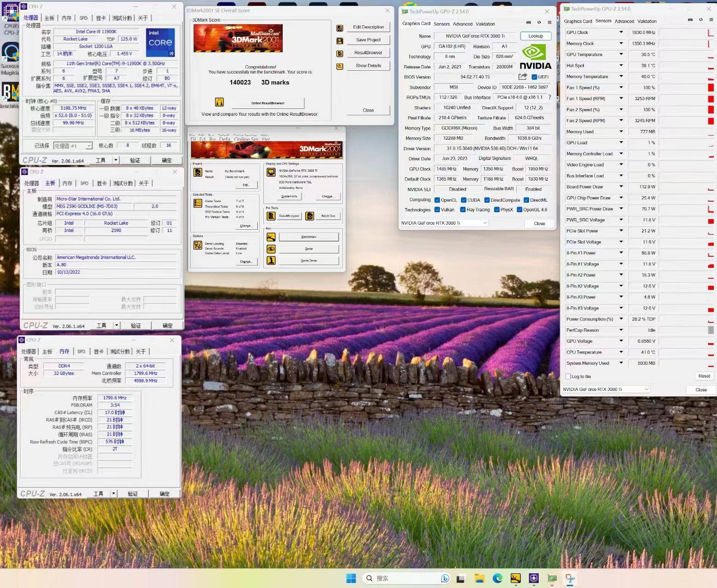
Task: Click the Reset button in GPU-Z Sensors
Action: (x=704, y=376)
